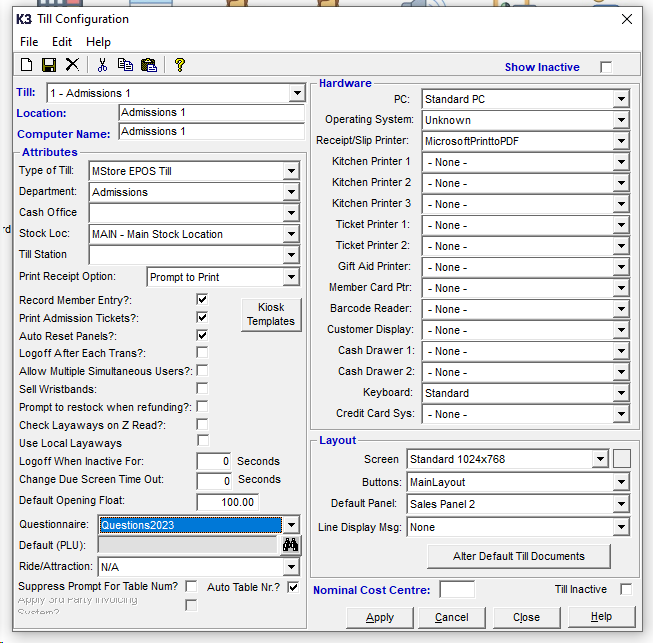Uncheck Record Member Entry checkbox
Viewport: 653px width, 643px height.
pos(202,299)
